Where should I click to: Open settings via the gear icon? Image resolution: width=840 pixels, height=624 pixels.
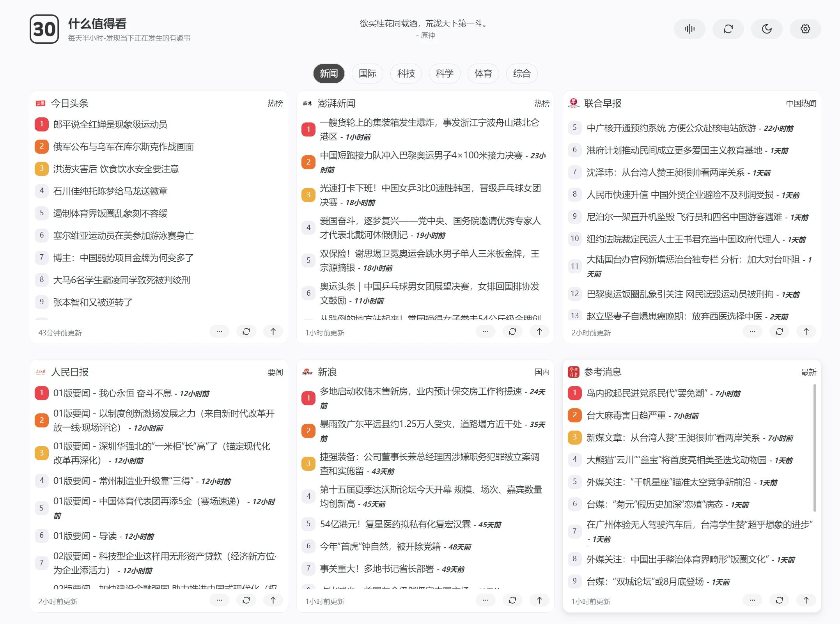click(x=805, y=29)
